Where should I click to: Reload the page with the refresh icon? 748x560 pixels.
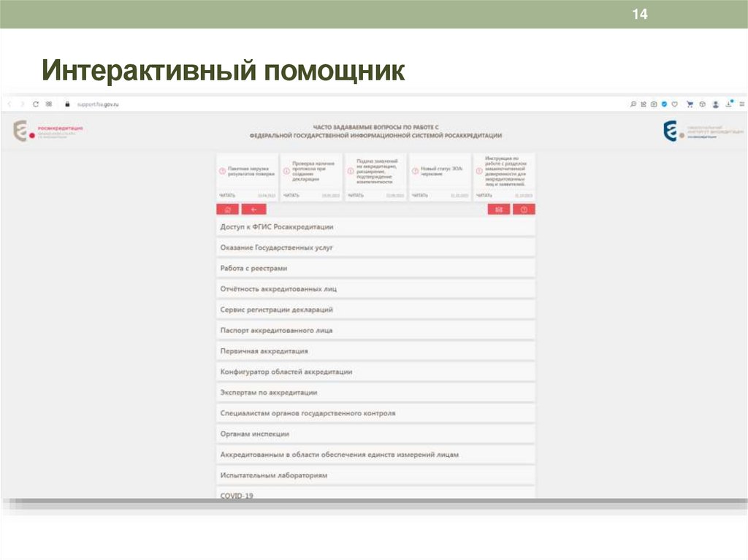37,103
